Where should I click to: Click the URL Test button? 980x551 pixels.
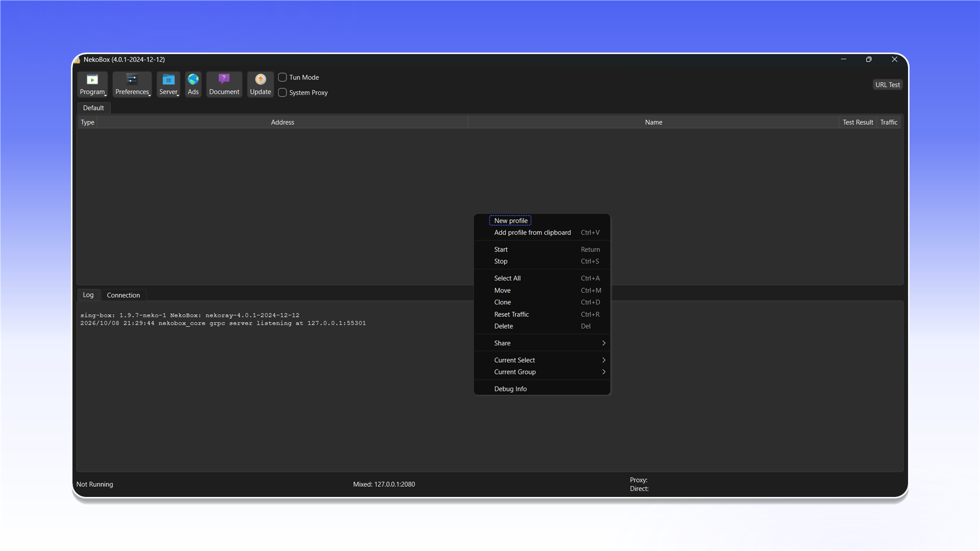tap(888, 85)
